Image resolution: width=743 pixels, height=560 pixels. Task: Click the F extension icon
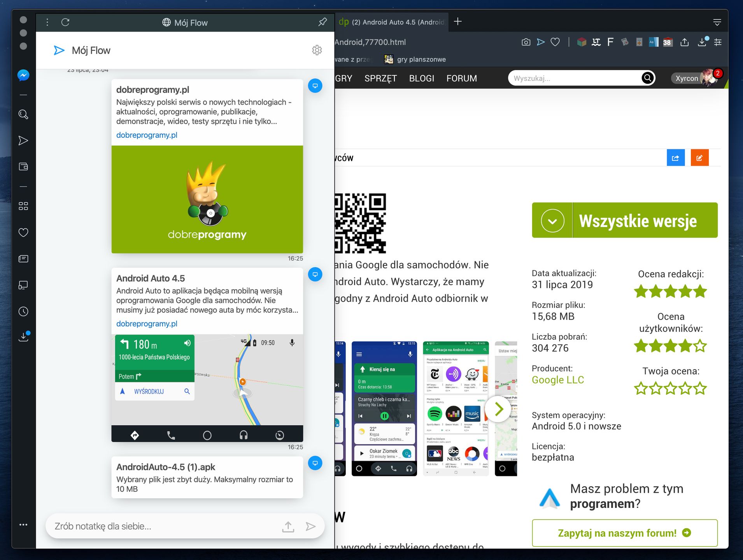610,42
